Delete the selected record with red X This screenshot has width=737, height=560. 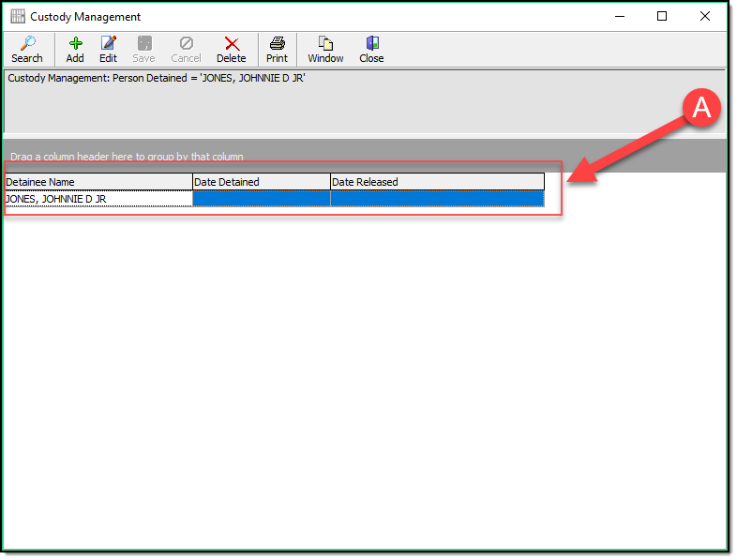pyautogui.click(x=232, y=44)
